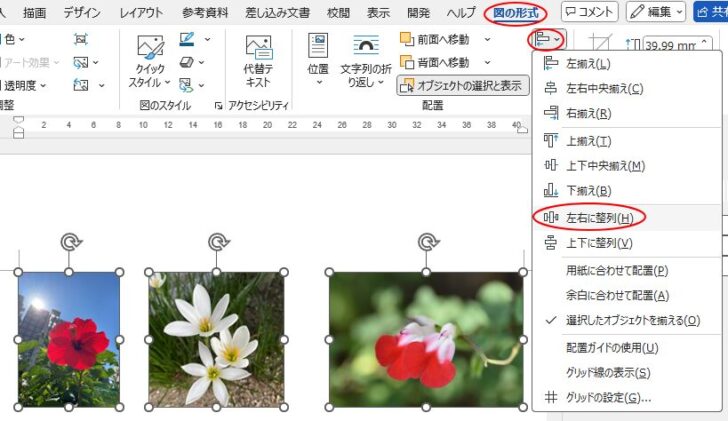The image size is (728, 421).
Task: Click オブジェクトの選択と表示 button
Action: tap(463, 85)
